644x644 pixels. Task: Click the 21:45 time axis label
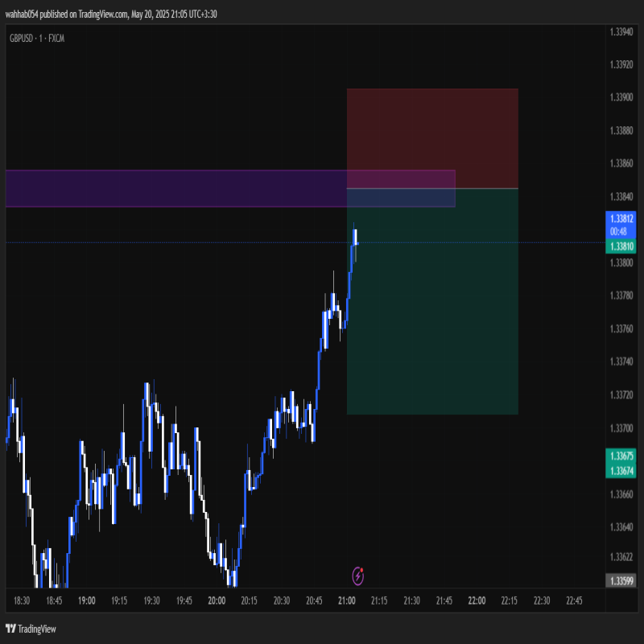pyautogui.click(x=444, y=601)
